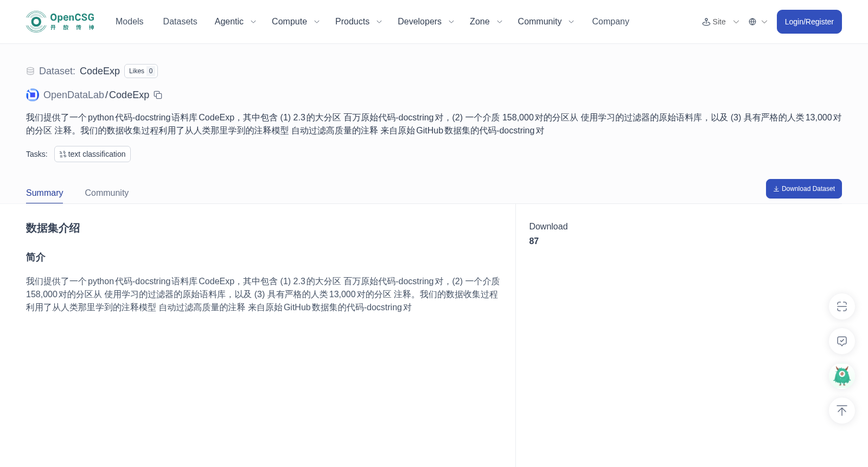The height and width of the screenshot is (467, 868).
Task: Click the text classification task icon
Action: click(x=63, y=154)
